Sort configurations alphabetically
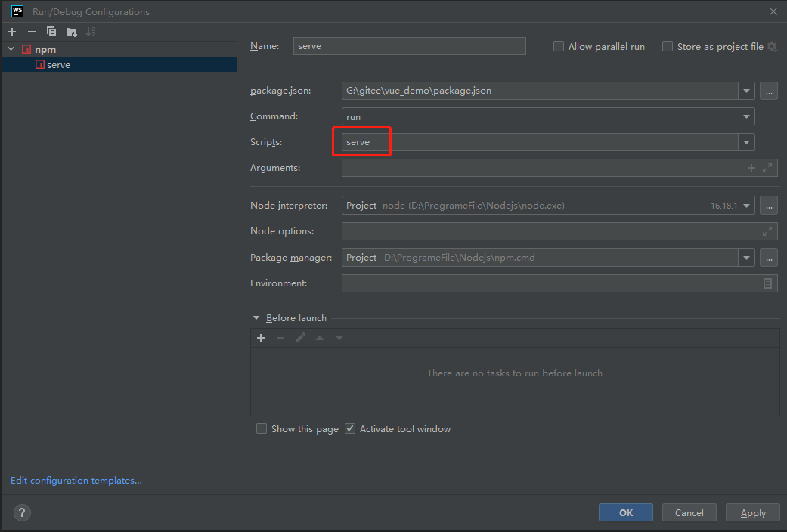This screenshot has width=787, height=532. pos(90,31)
